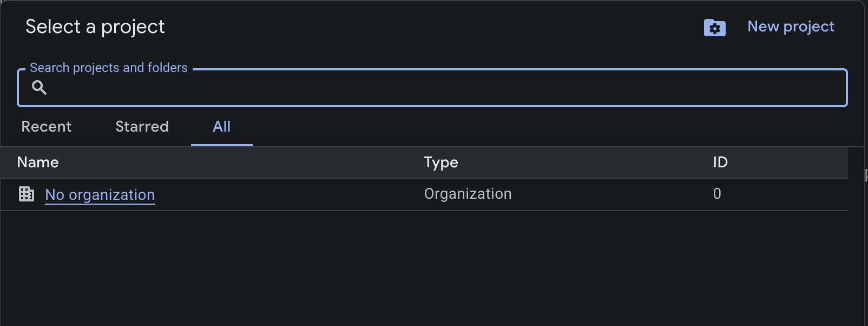Screen dimensions: 868x326
Task: Click the Search projects and folders label
Action: tap(109, 67)
